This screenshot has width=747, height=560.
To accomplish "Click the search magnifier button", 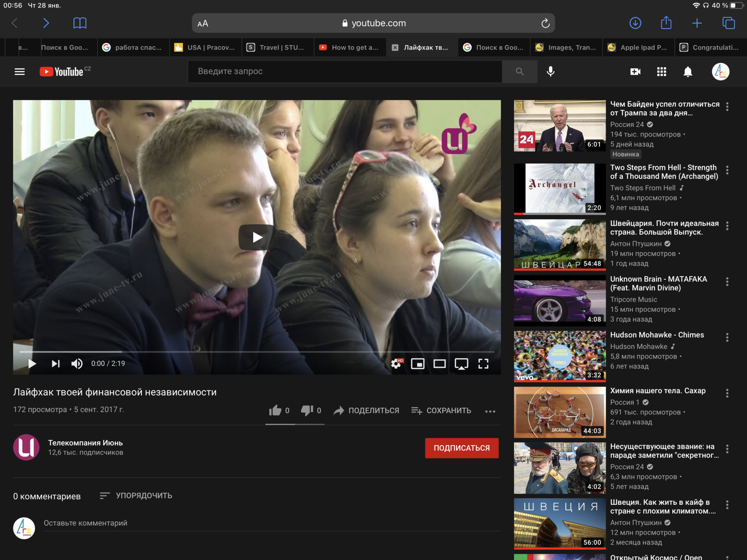I will 519,71.
